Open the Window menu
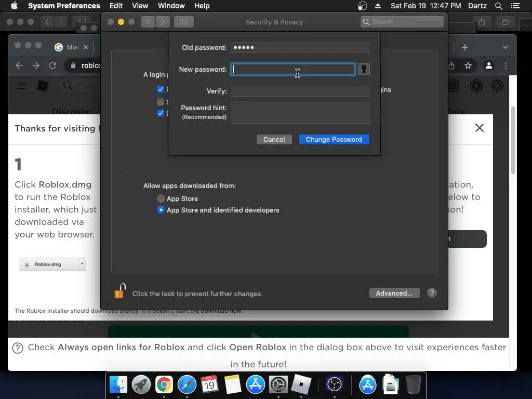The width and height of the screenshot is (532, 399). (171, 6)
